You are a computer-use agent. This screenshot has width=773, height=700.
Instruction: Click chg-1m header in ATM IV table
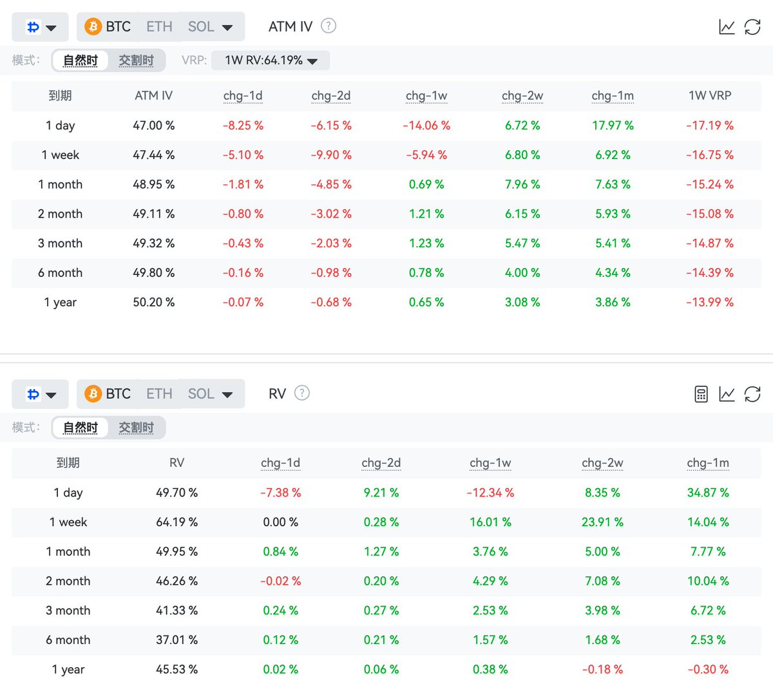coord(613,95)
